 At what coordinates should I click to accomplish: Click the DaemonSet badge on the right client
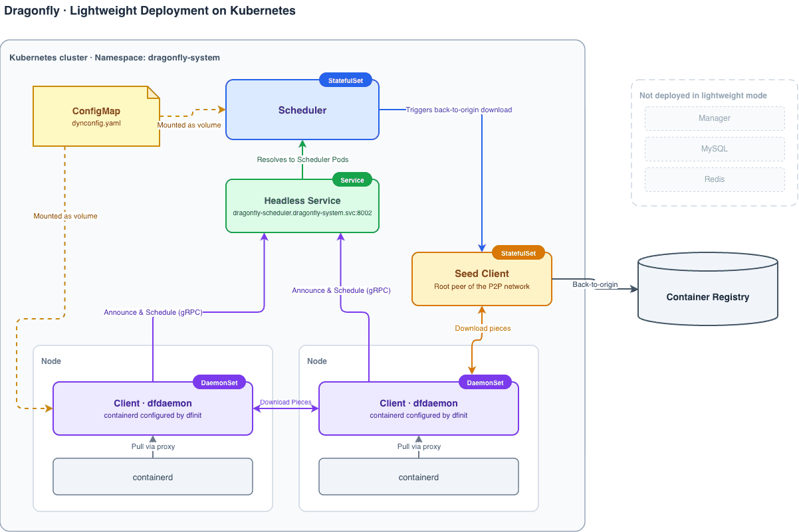[485, 383]
